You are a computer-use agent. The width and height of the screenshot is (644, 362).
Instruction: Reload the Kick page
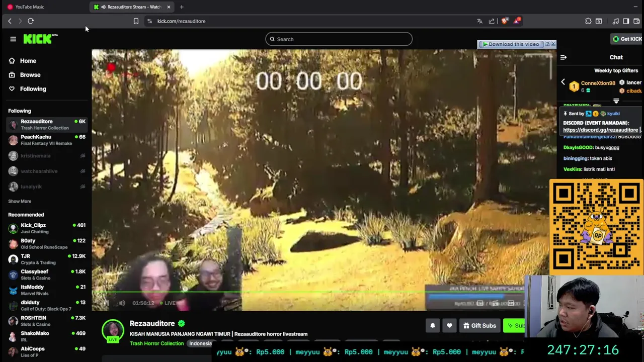click(31, 21)
